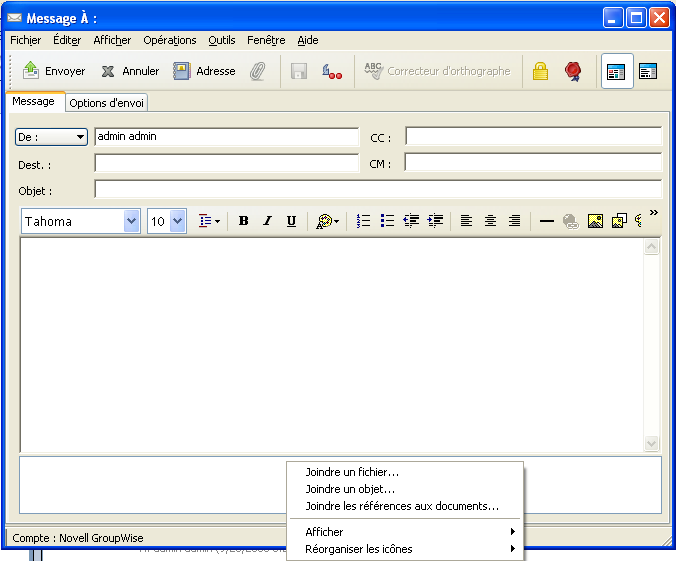The width and height of the screenshot is (676, 561).
Task: Click the Objet subject input field
Action: [377, 190]
